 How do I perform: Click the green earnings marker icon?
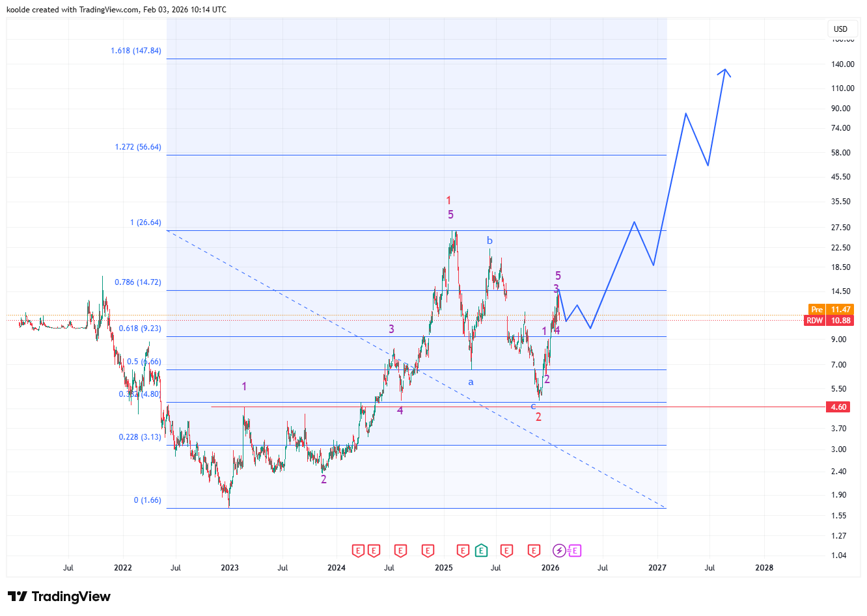(481, 551)
